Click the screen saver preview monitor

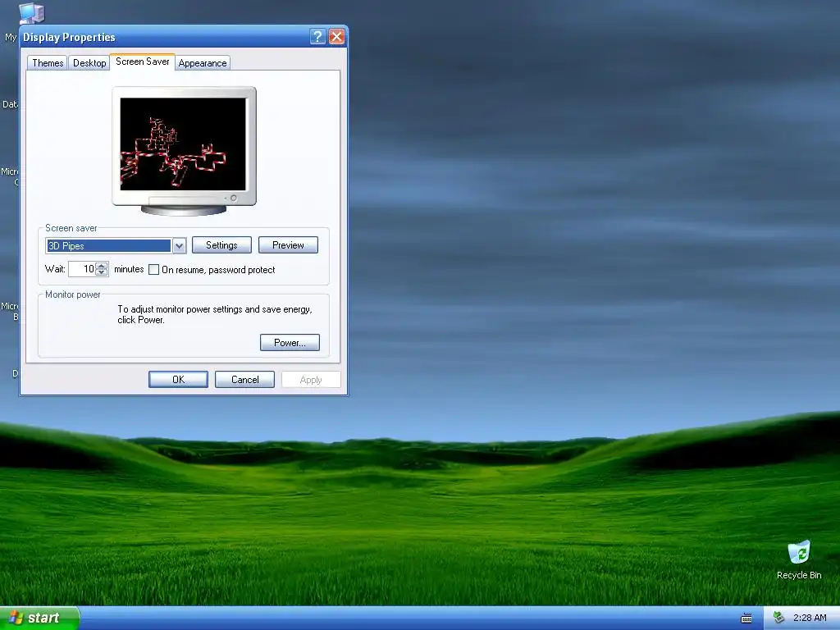pos(184,151)
